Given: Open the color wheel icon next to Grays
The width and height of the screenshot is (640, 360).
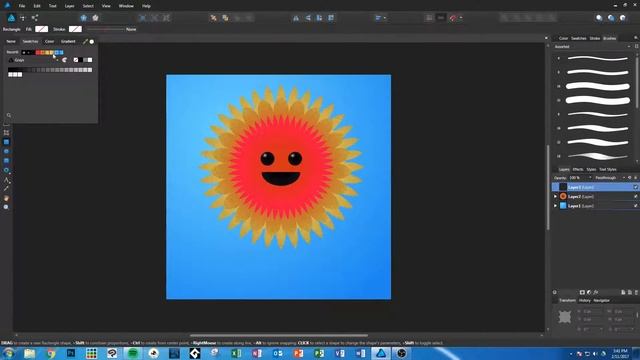Looking at the screenshot, I should (64, 60).
